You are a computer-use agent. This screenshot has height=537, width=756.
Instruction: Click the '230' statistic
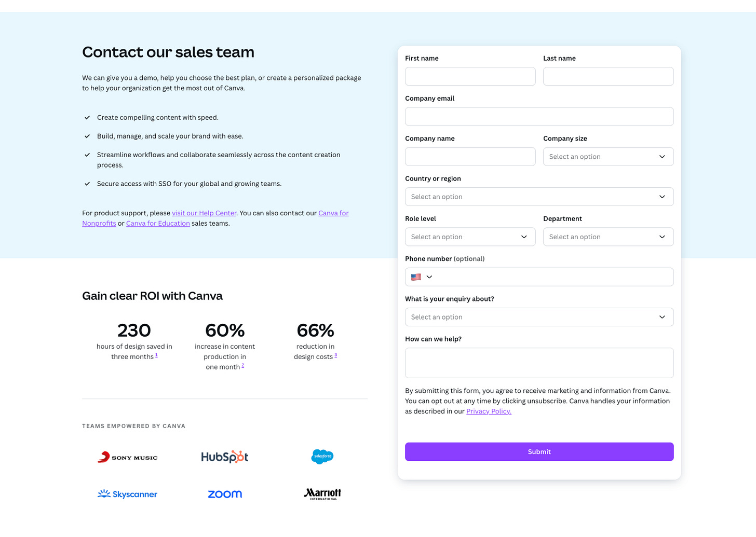[134, 331]
